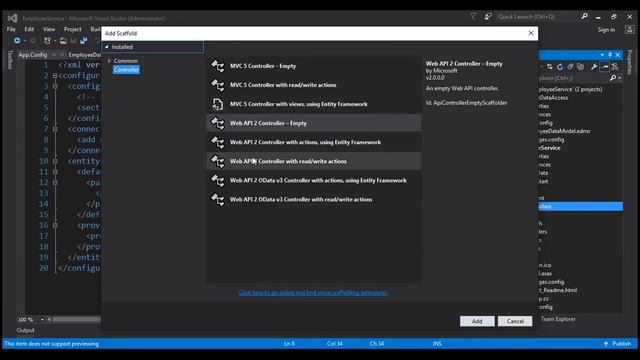Select the DataModel.edmx file in Solution Explorer
Image resolution: width=640 pixels, height=360 pixels.
point(564,131)
